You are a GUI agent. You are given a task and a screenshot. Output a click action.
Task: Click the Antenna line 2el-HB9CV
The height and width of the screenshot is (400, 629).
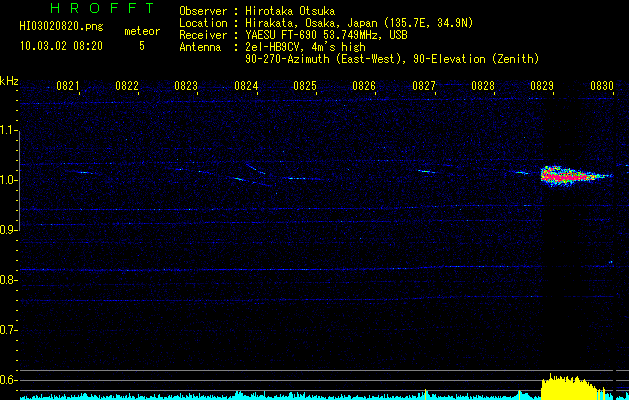tap(305, 47)
